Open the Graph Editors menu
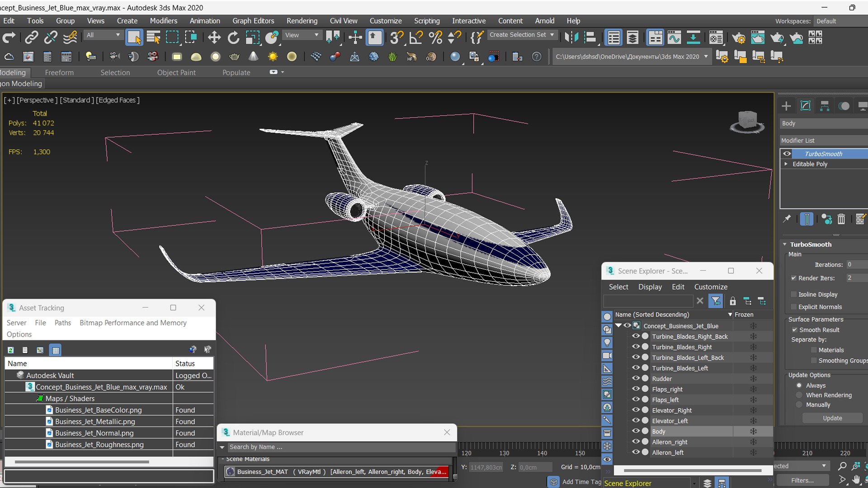 pos(253,21)
